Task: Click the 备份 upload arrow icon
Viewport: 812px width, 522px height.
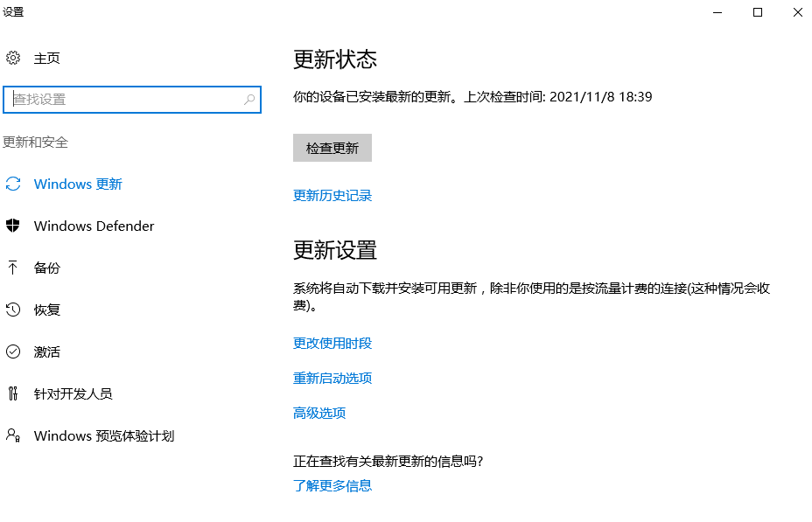Action: tap(13, 268)
